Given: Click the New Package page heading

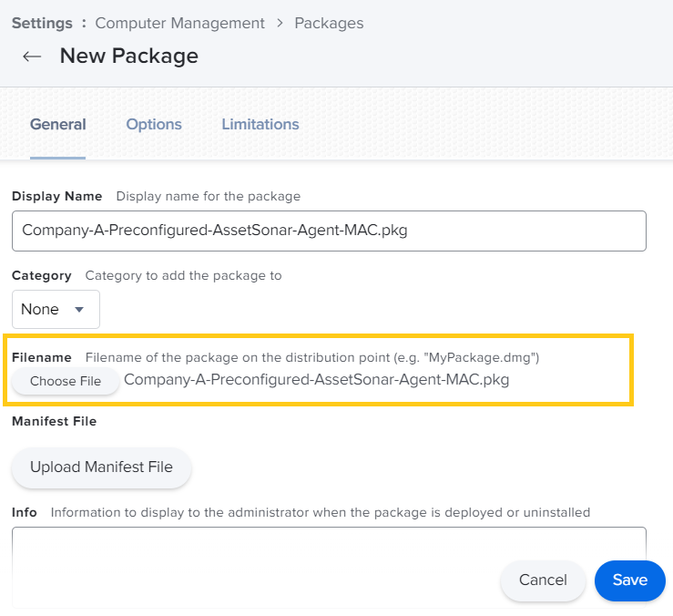Looking at the screenshot, I should 128,56.
